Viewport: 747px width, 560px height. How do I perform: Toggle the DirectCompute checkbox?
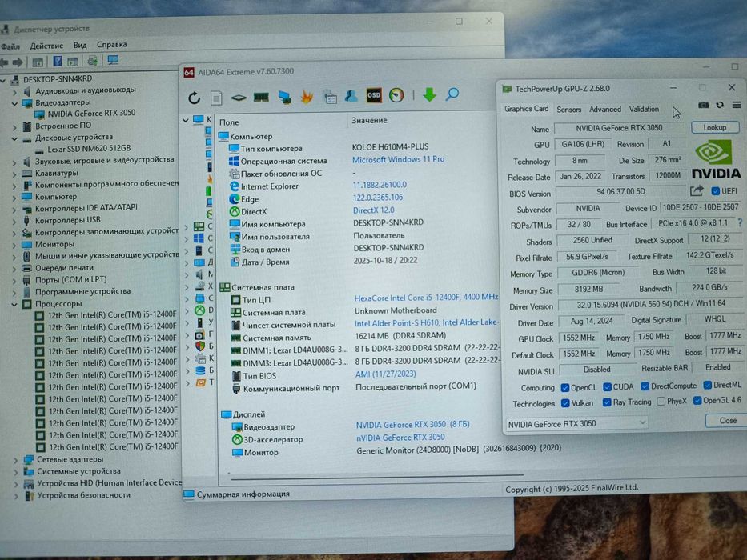[645, 386]
